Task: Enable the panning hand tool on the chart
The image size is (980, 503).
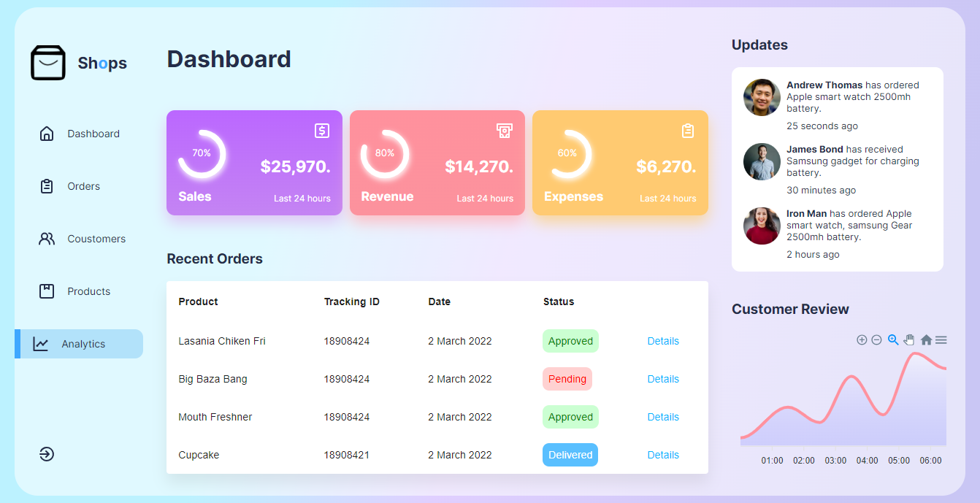Action: (x=909, y=339)
